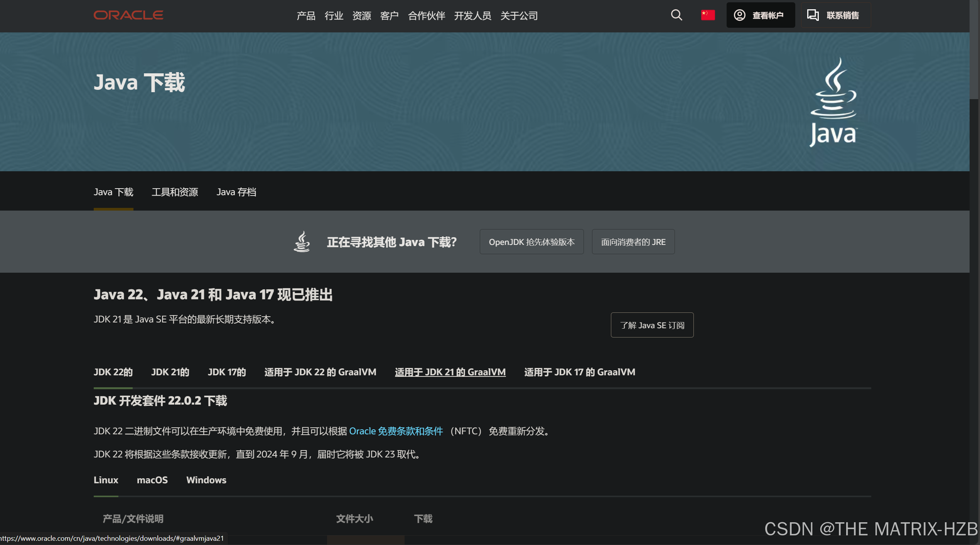This screenshot has width=980, height=545.
Task: Select the JDK 22的 tab
Action: (113, 372)
